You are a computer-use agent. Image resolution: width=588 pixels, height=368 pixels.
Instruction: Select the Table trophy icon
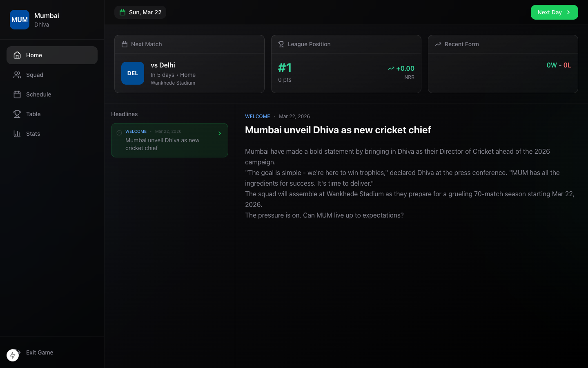(17, 114)
